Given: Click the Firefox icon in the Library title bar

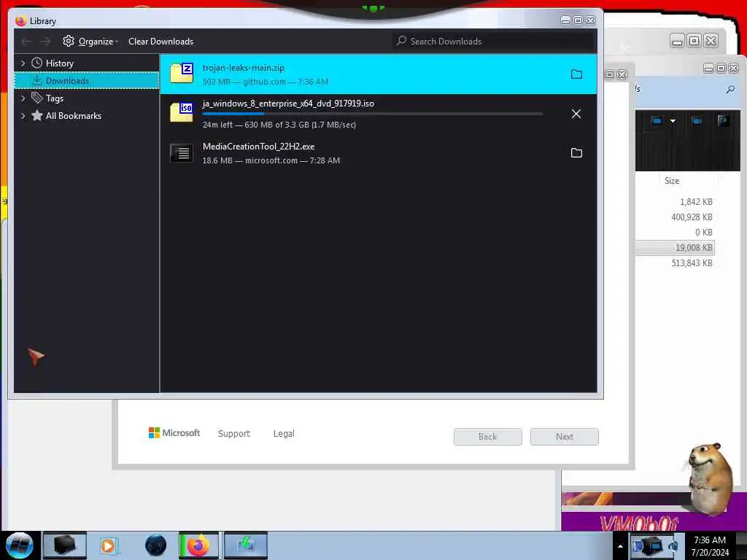Looking at the screenshot, I should pos(20,21).
